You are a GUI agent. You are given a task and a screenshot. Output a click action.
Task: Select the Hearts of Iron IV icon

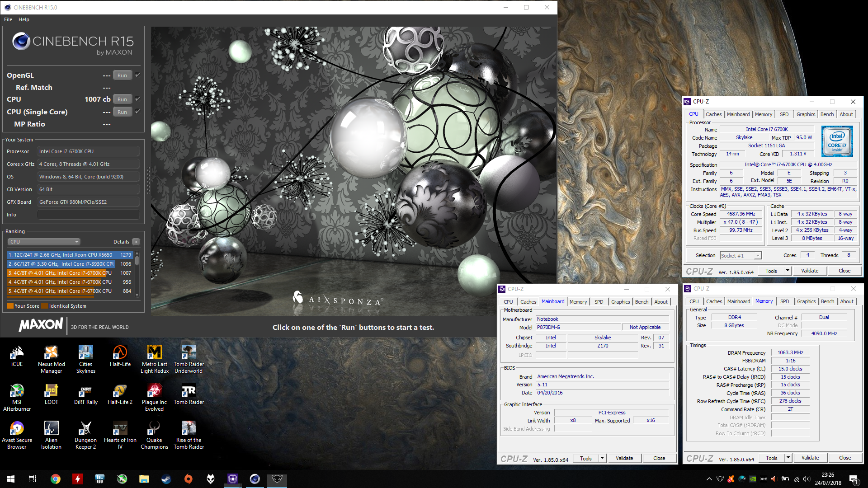tap(120, 435)
